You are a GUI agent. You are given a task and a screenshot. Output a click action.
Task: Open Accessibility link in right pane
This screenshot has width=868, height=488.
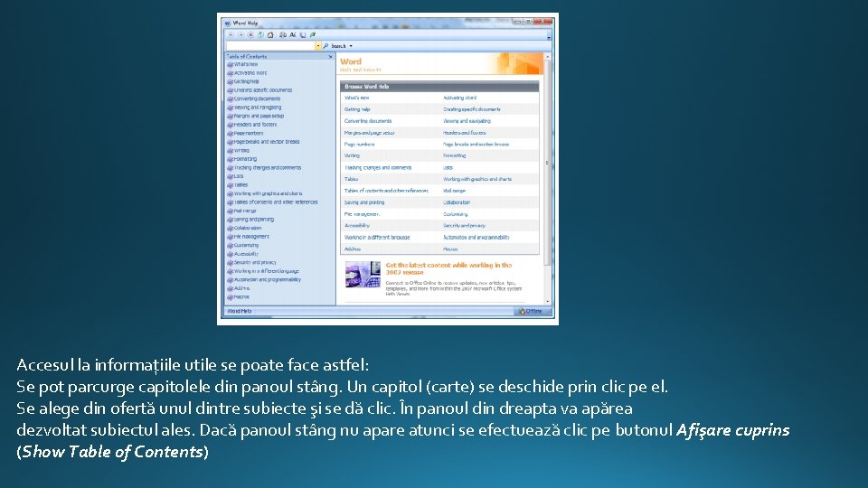[x=357, y=226]
